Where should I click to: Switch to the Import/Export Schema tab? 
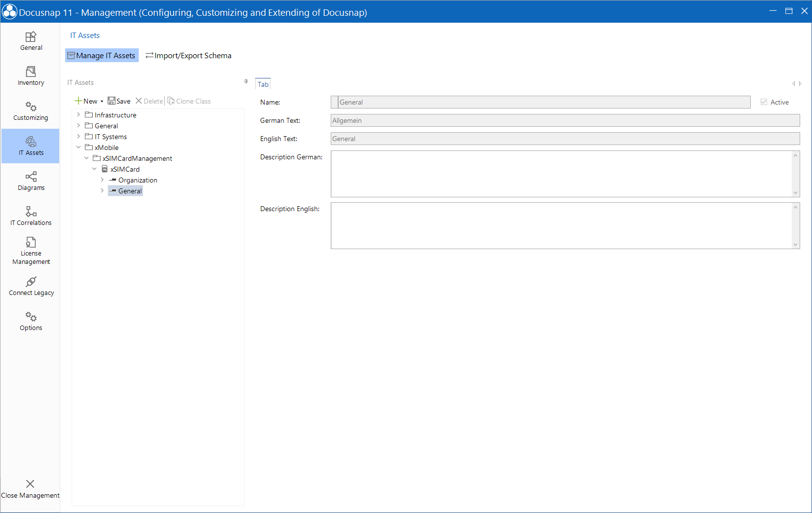188,55
